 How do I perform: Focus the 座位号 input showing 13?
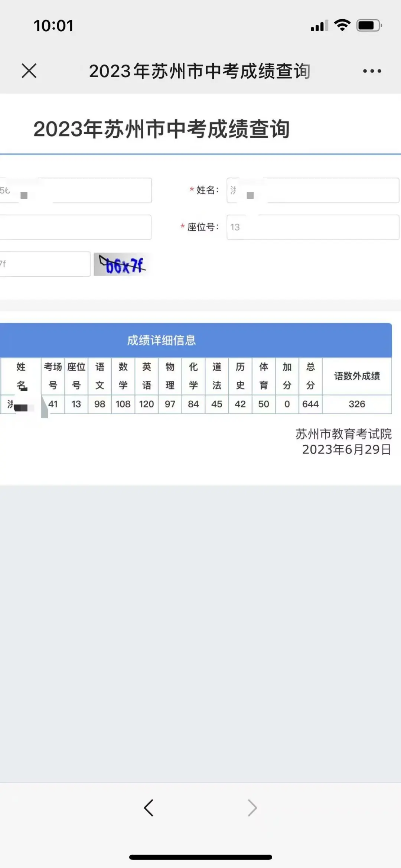[313, 227]
